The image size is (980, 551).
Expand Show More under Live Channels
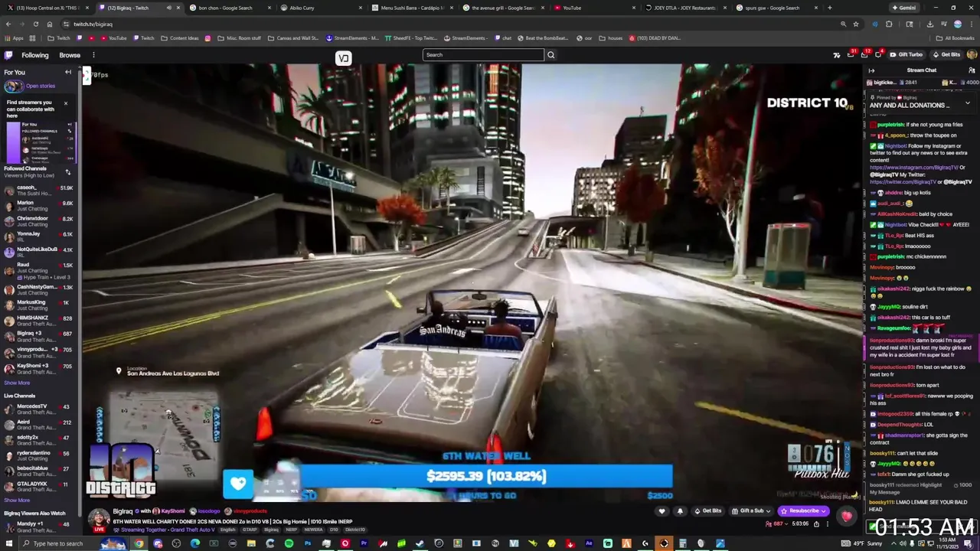click(x=17, y=500)
